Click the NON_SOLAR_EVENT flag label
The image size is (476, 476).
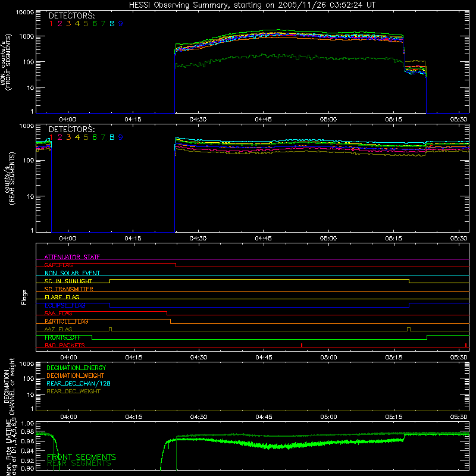coord(72,273)
